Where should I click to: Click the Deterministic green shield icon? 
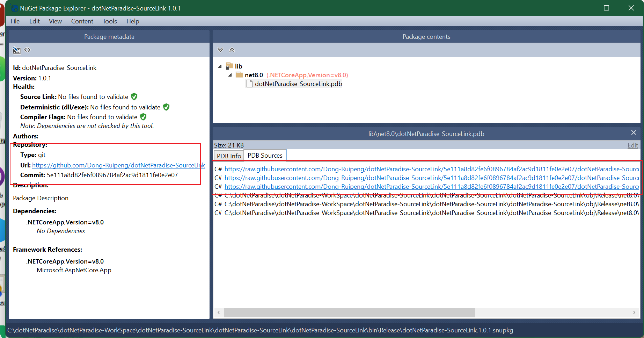pyautogui.click(x=166, y=107)
